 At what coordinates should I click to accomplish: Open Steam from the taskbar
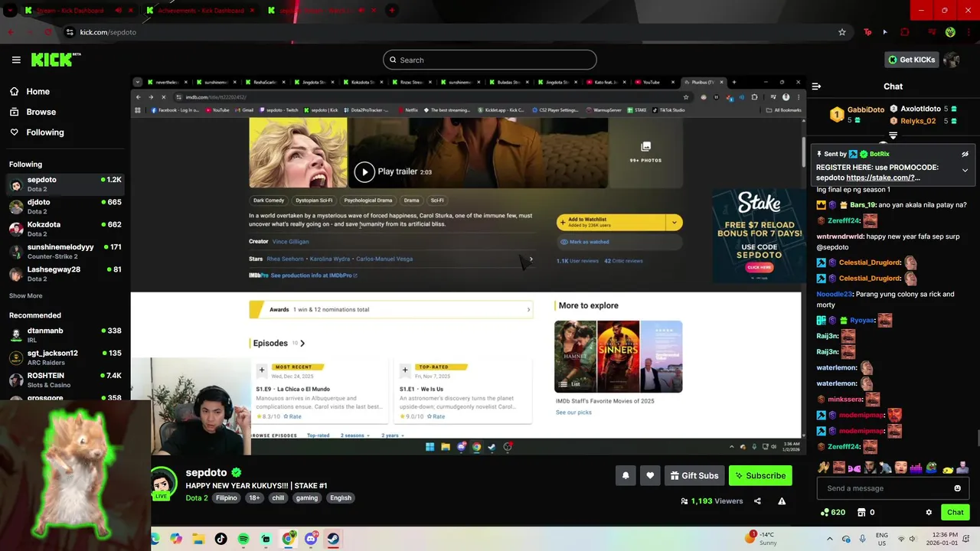click(x=332, y=539)
